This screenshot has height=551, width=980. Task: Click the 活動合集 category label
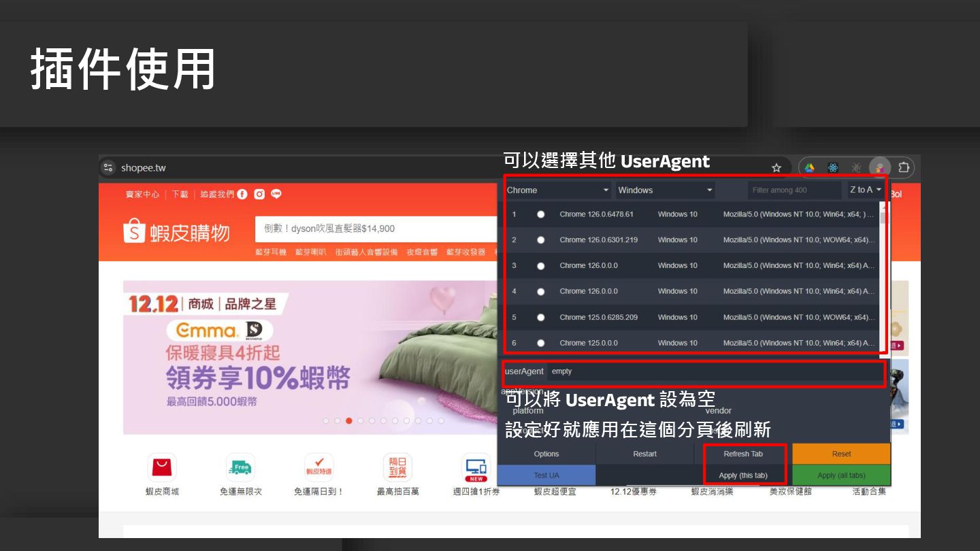click(869, 491)
